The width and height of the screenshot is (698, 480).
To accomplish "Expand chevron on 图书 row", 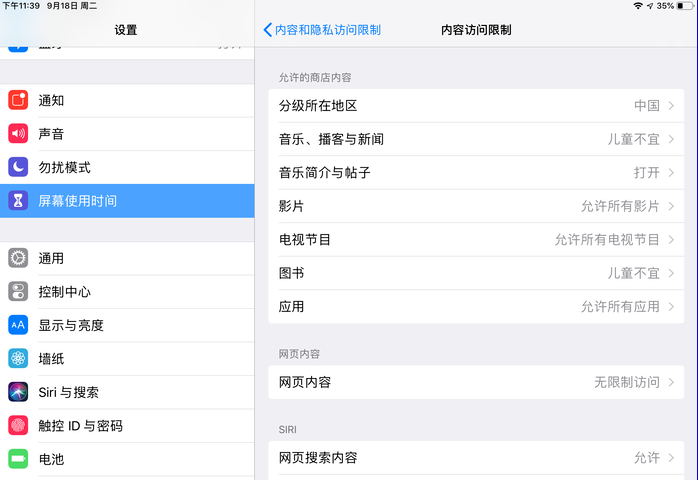I will (671, 273).
